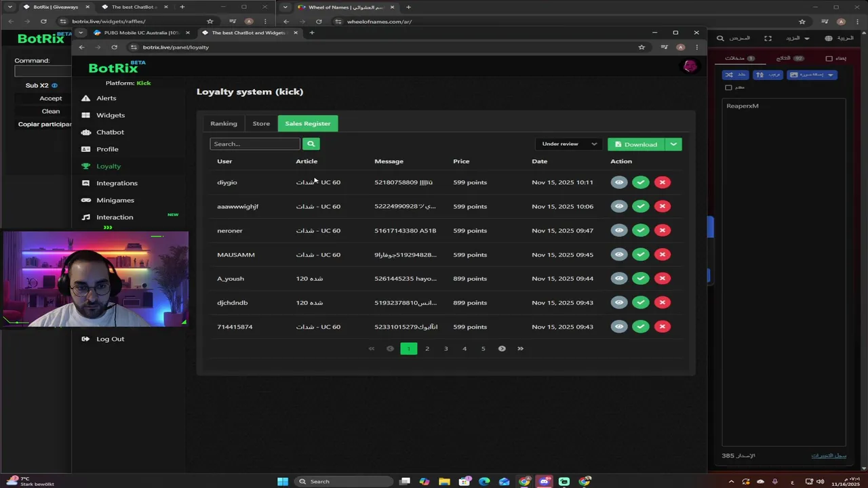Switch to PUBG Mobile UC Australia browser tab
The image size is (868, 488).
[140, 33]
